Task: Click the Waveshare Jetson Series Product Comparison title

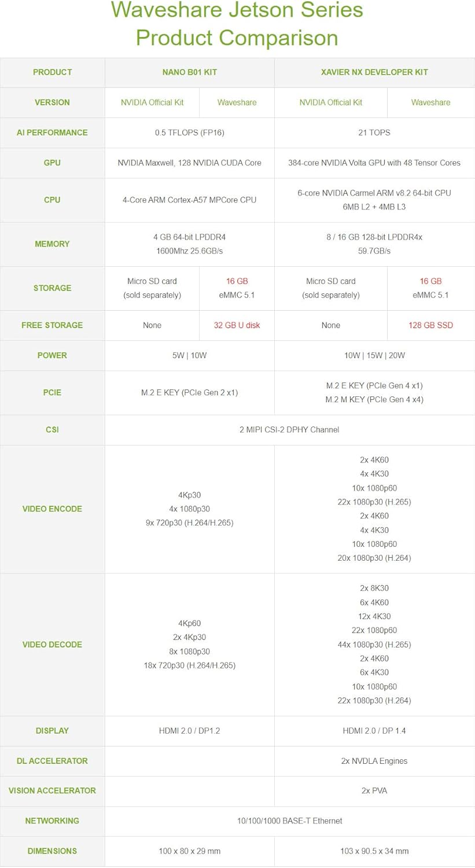Action: point(237,24)
